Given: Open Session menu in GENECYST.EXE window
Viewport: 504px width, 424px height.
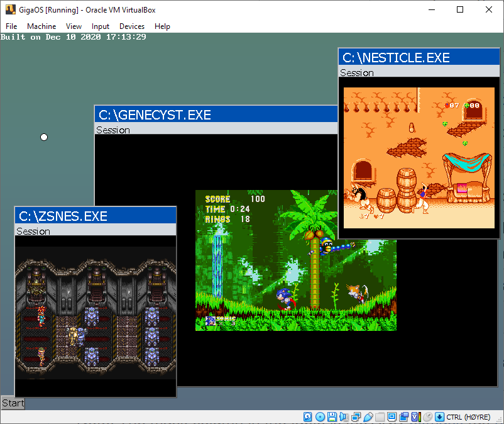Looking at the screenshot, I should point(113,130).
